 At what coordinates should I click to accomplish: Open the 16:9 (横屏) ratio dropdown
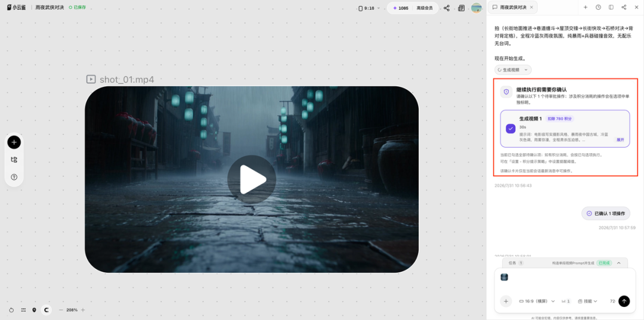537,301
